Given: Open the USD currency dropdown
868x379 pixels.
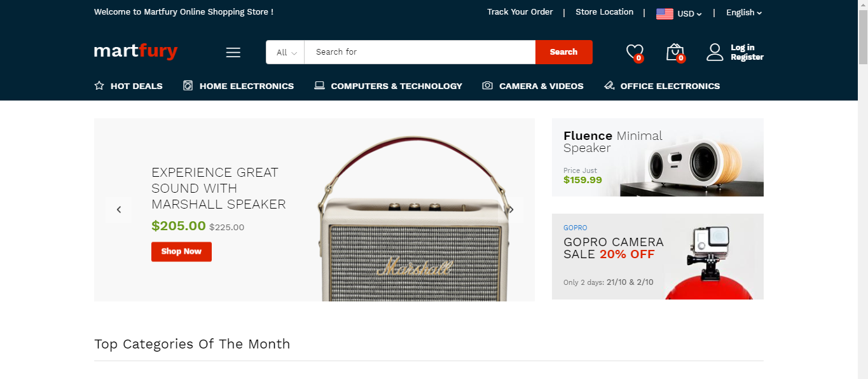Looking at the screenshot, I should [684, 13].
